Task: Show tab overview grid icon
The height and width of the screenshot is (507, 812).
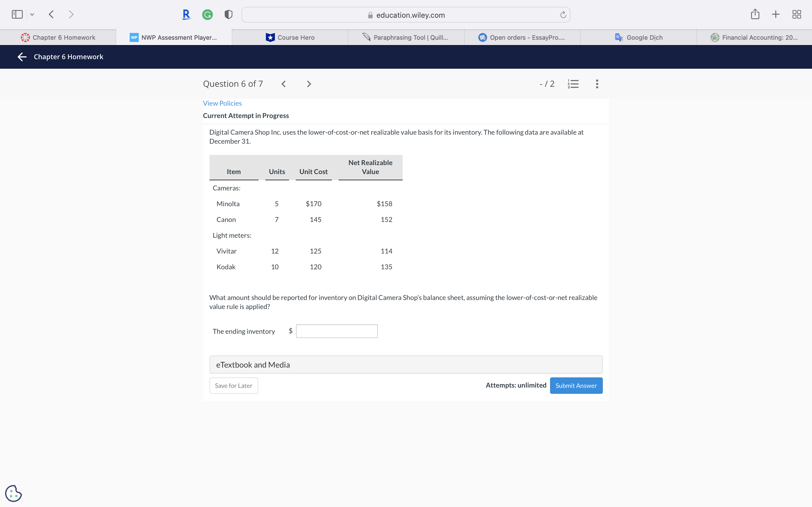Action: tap(796, 14)
